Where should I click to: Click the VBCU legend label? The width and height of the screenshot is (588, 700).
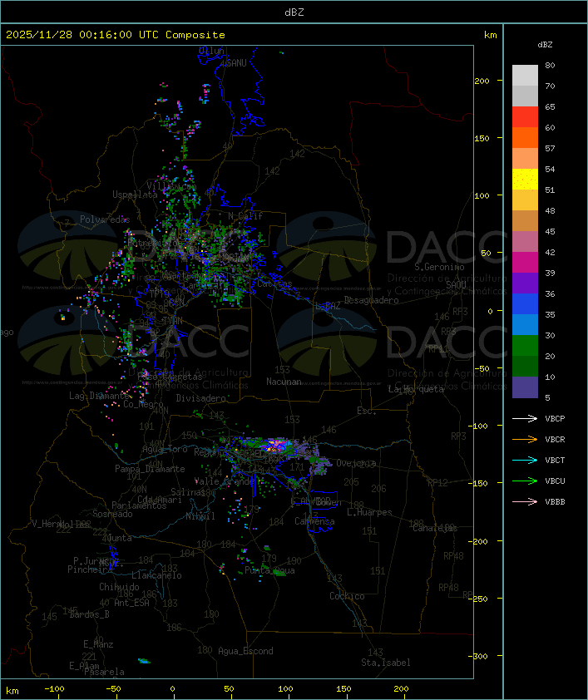[x=555, y=481]
